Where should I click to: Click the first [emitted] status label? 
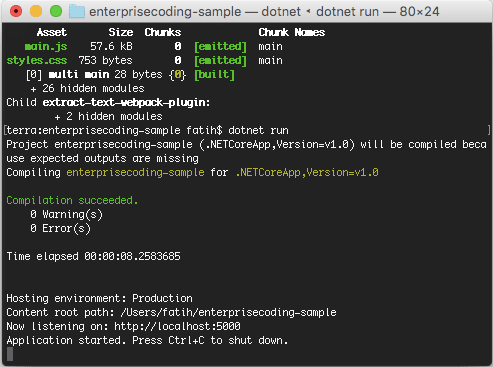pos(221,46)
